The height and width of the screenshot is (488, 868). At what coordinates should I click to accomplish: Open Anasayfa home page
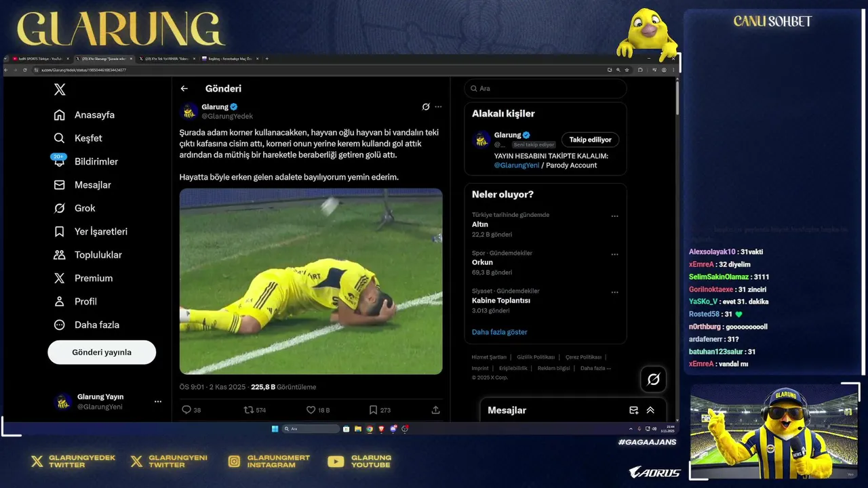84,115
